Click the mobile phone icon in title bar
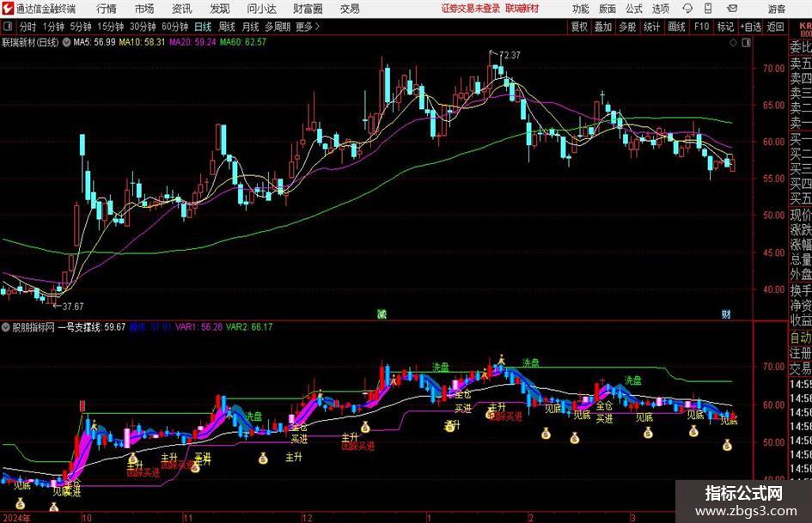The image size is (812, 523). pos(708,9)
